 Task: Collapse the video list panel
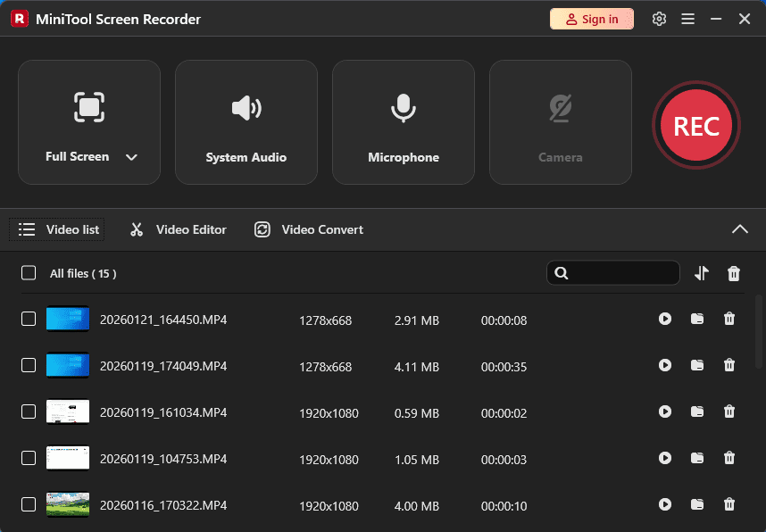(x=740, y=229)
